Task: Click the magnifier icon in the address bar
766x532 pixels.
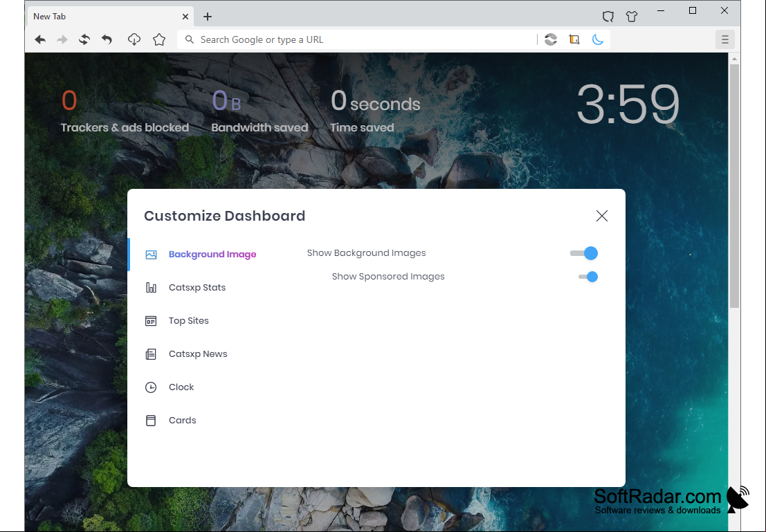Action: click(x=190, y=39)
